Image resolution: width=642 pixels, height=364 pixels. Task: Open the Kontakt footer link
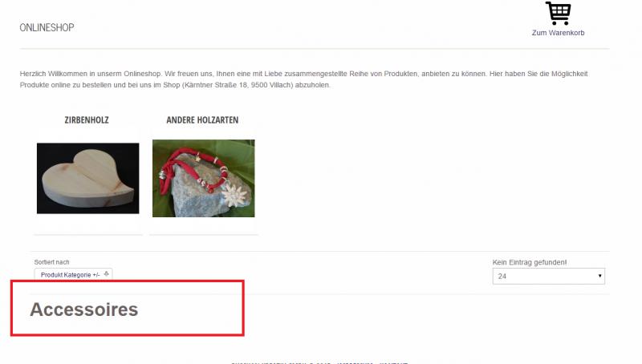[x=393, y=362]
